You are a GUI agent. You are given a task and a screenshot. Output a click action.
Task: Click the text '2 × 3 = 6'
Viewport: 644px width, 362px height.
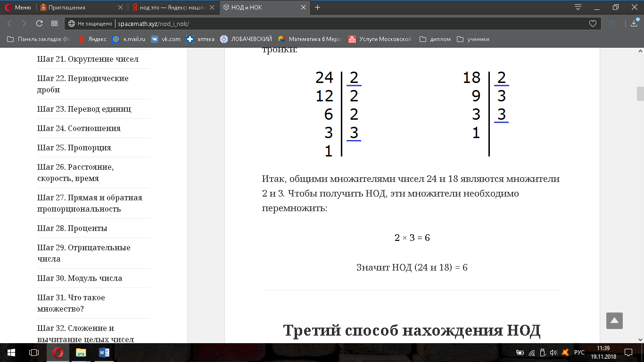click(412, 238)
